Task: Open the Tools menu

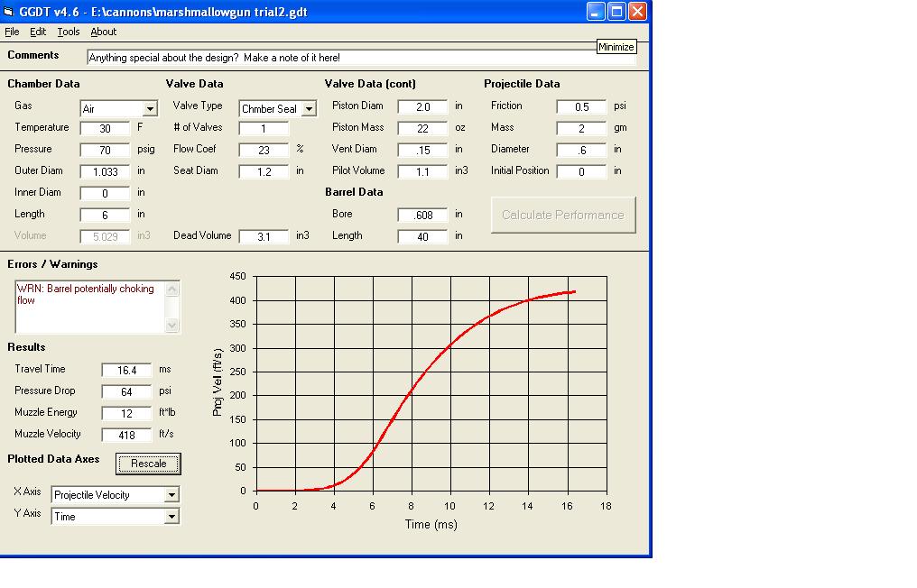Action: pyautogui.click(x=69, y=32)
